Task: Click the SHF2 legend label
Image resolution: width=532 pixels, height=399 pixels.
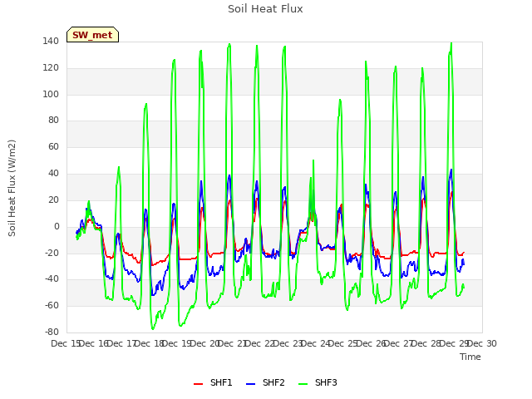Action: point(273,382)
